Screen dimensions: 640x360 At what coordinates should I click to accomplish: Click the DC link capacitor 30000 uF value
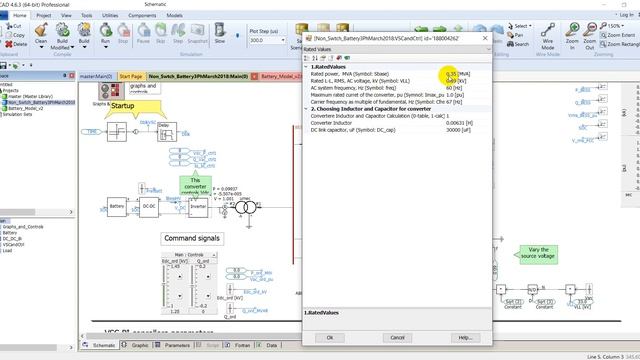point(458,130)
